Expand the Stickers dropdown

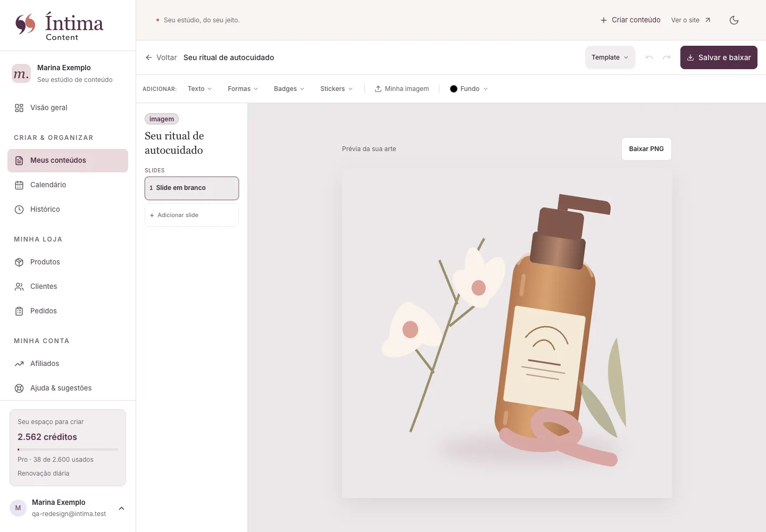pos(336,89)
